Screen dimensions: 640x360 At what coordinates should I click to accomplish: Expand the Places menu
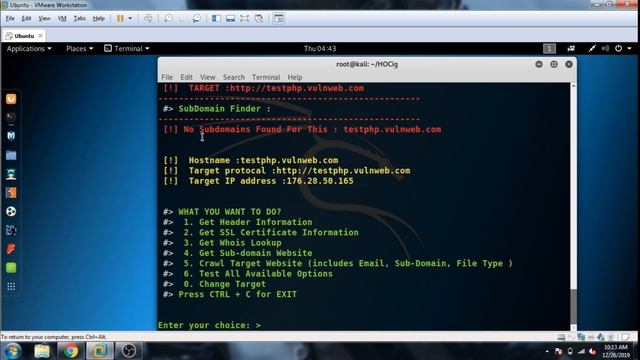tap(80, 49)
